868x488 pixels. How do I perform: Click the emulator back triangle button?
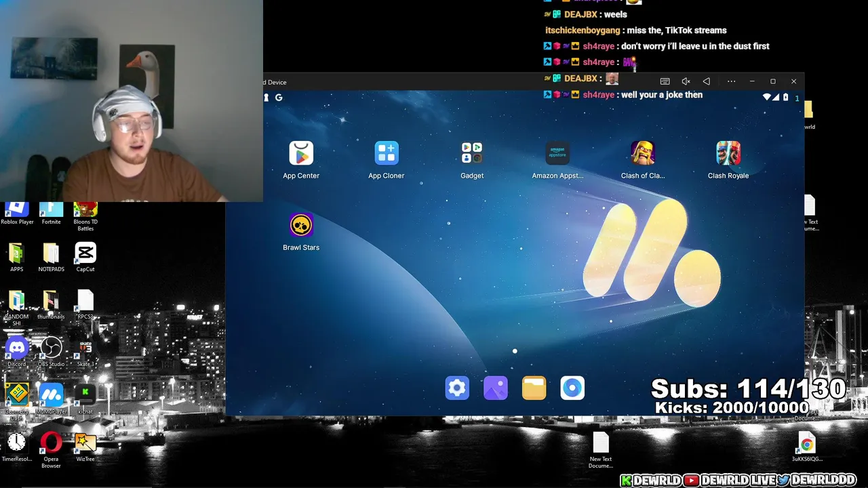tap(707, 81)
